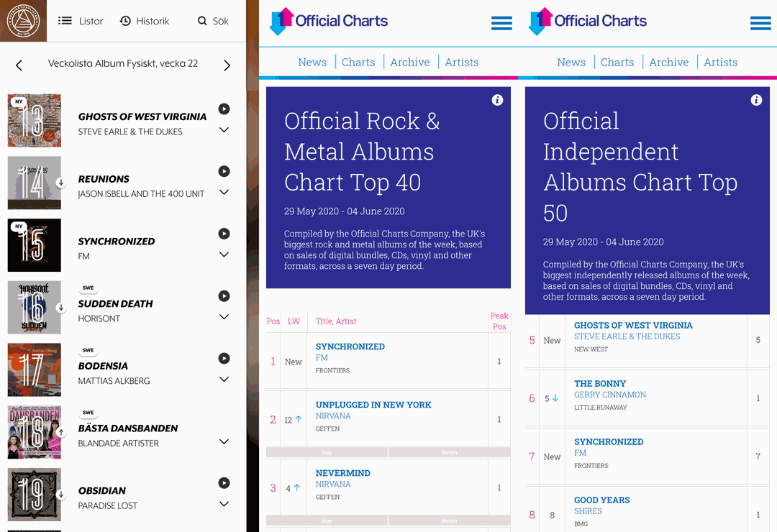Play Ghosts of West Virginia
Screen dimensions: 777x532
tap(223, 109)
